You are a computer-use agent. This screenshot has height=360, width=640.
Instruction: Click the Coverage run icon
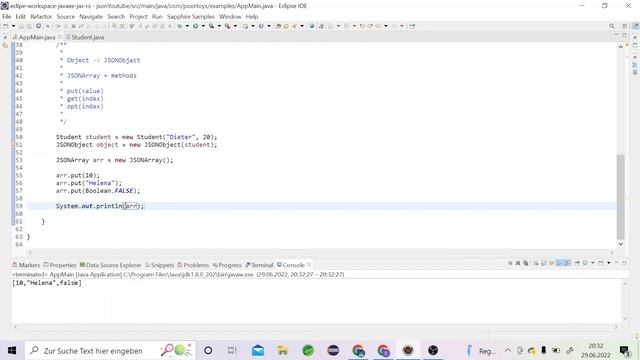(x=211, y=26)
